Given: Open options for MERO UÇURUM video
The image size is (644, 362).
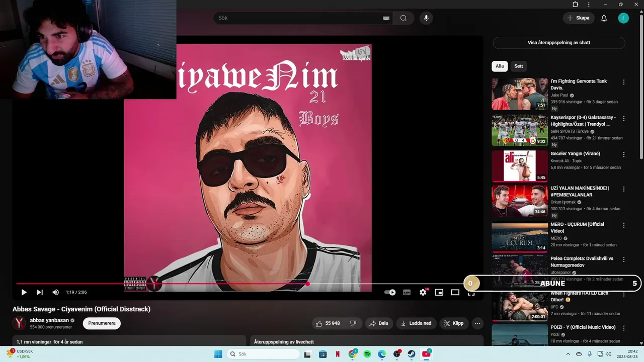Looking at the screenshot, I should click(624, 225).
